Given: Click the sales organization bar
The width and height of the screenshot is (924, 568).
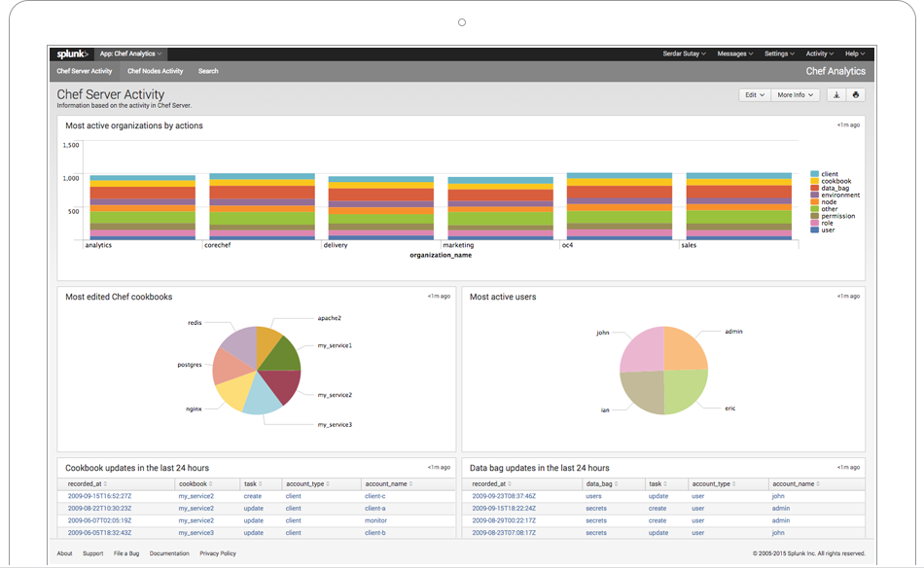Looking at the screenshot, I should pos(739,206).
